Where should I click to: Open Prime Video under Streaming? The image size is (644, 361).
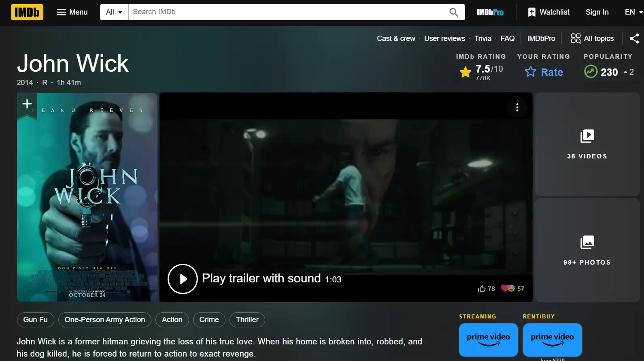[489, 340]
